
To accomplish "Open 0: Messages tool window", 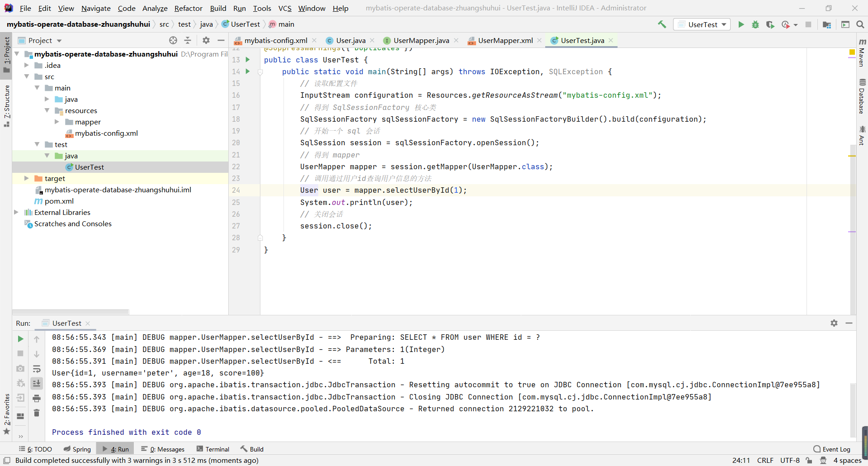I will tap(163, 449).
